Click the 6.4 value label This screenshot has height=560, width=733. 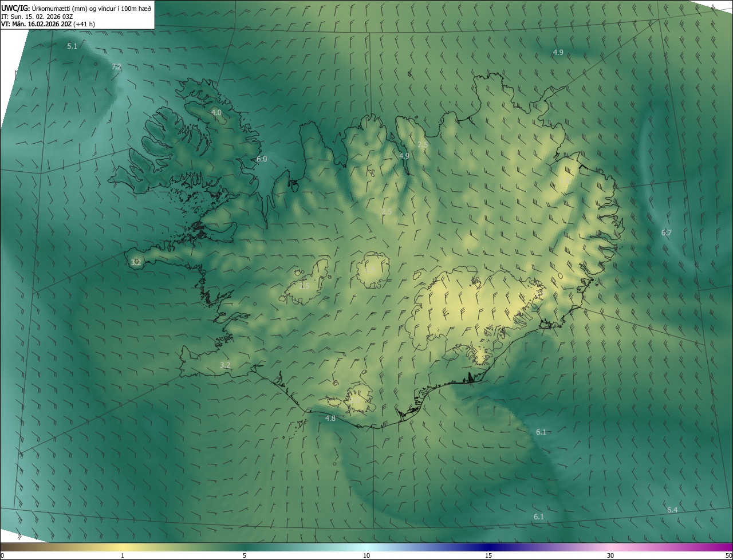click(x=672, y=510)
